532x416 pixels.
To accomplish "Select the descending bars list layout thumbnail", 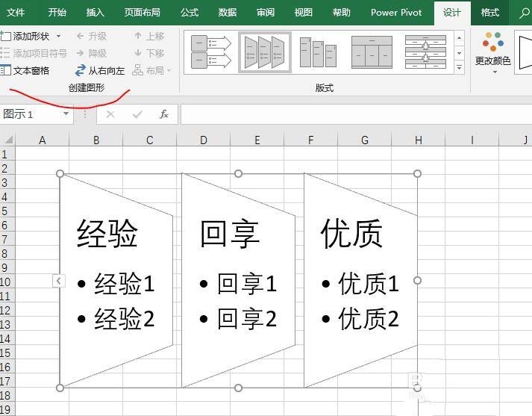I will click(319, 52).
